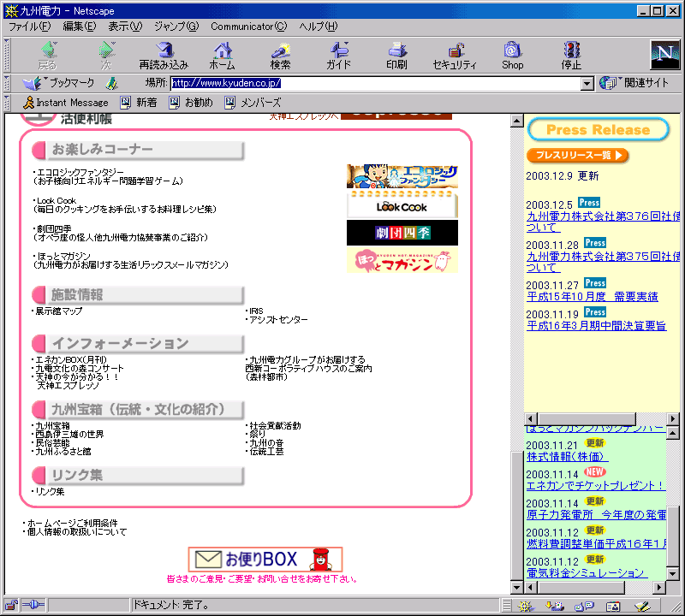This screenshot has width=685, height=616.
Task: Click the ホームページご利用条件 link
Action: pyautogui.click(x=73, y=523)
